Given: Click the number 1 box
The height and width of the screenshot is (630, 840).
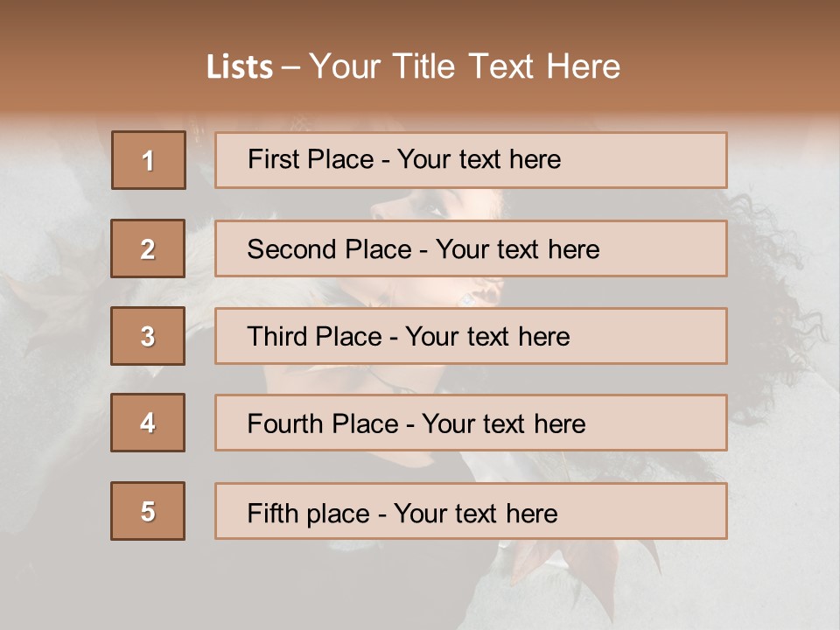Looking at the screenshot, I should (149, 160).
